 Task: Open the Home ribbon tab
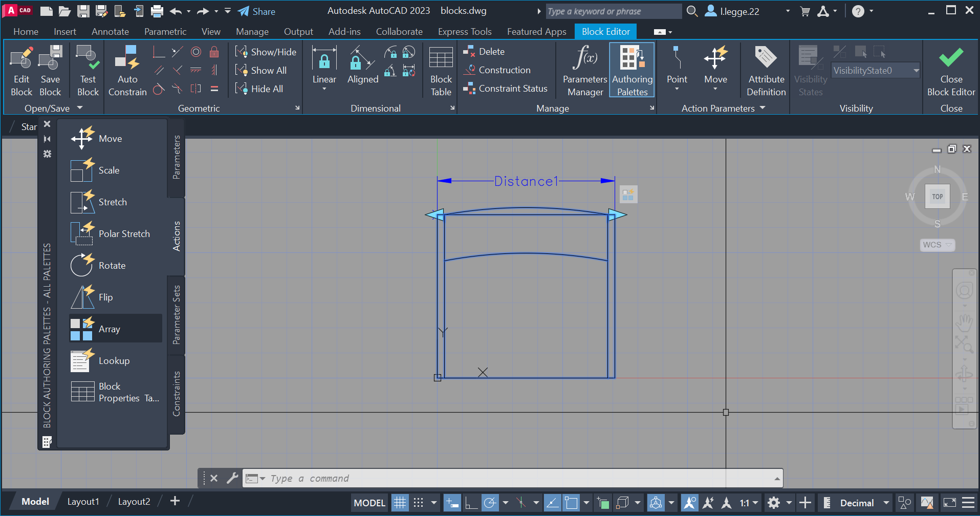point(26,32)
